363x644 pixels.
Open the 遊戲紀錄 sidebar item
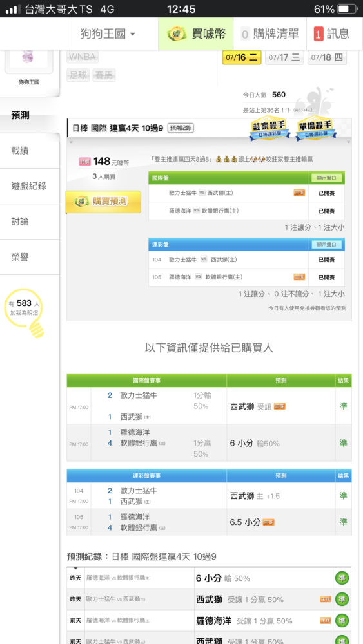tap(30, 186)
